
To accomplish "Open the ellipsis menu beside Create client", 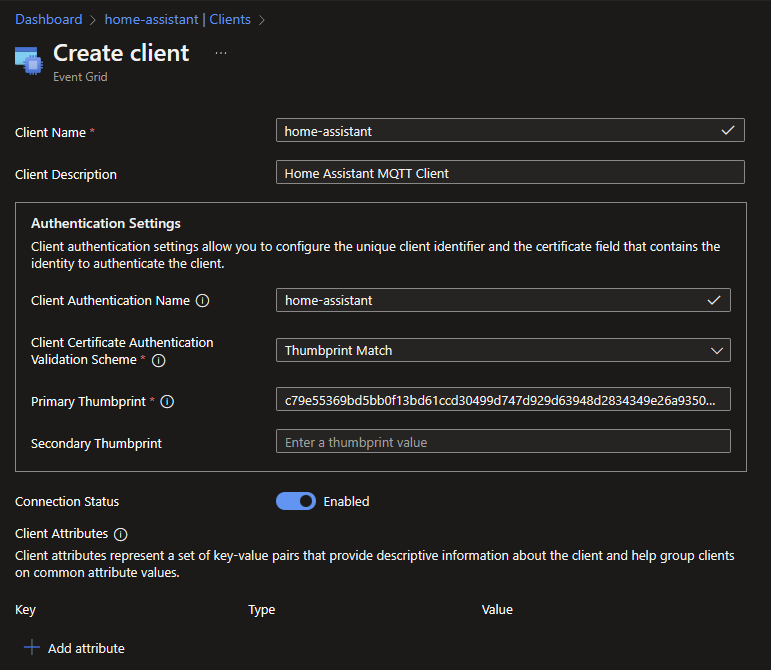I will coord(221,53).
